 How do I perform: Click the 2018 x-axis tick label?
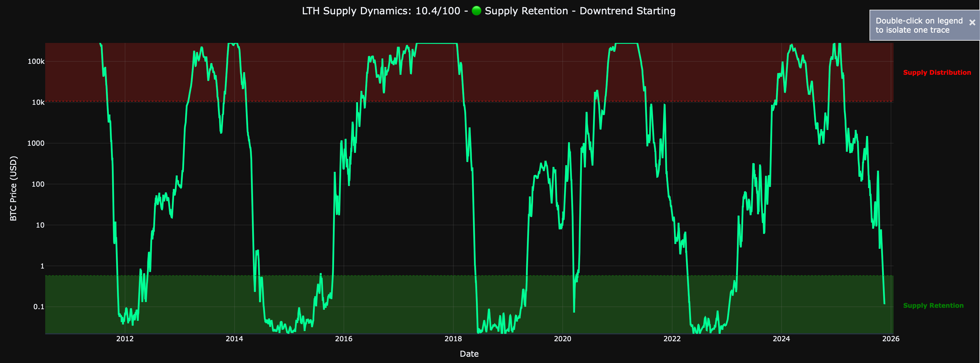coord(453,339)
